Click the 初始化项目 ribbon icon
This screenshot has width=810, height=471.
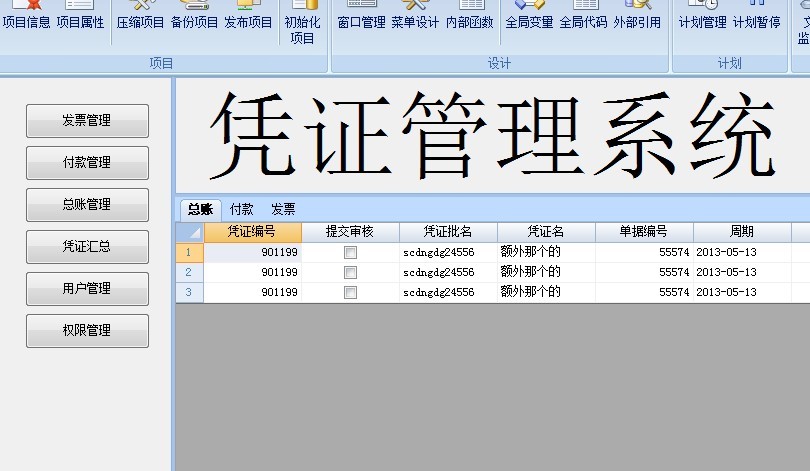pyautogui.click(x=302, y=22)
